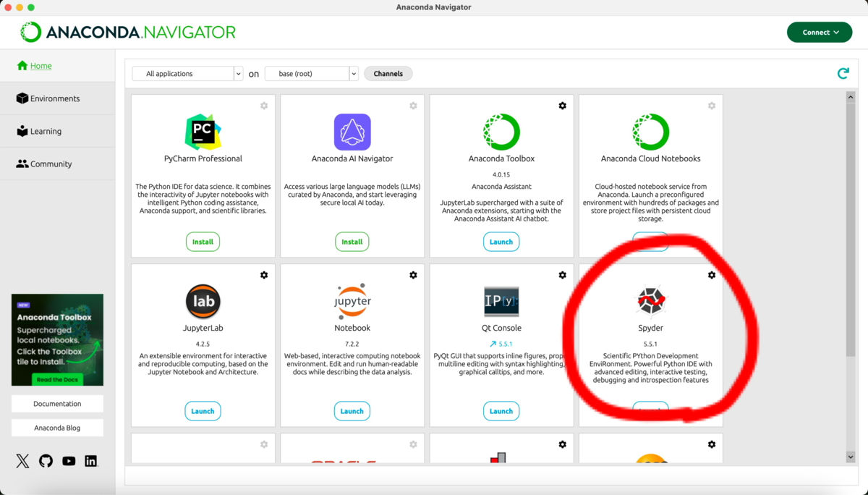Click the Anaconda Assistant subtitle text
868x495 pixels.
pos(501,187)
